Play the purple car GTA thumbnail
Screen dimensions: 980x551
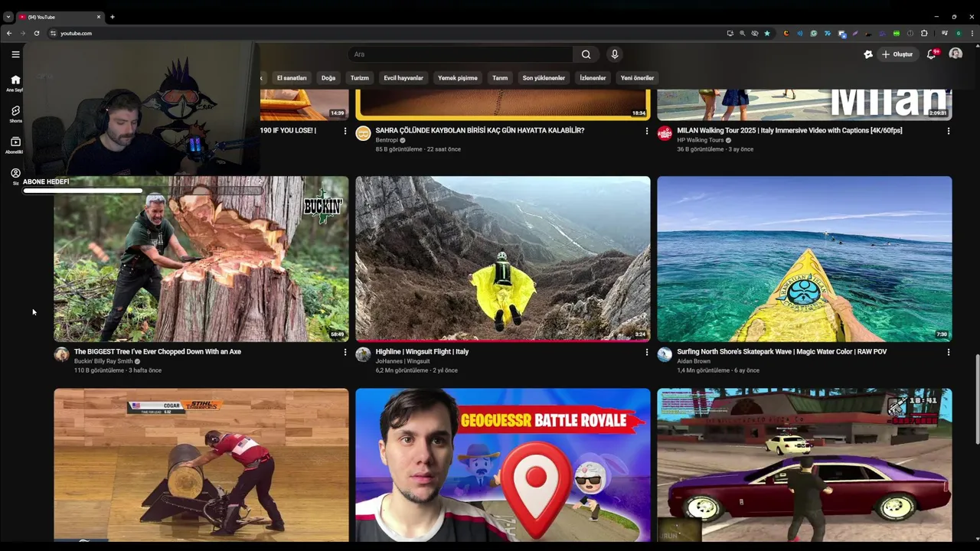(805, 465)
